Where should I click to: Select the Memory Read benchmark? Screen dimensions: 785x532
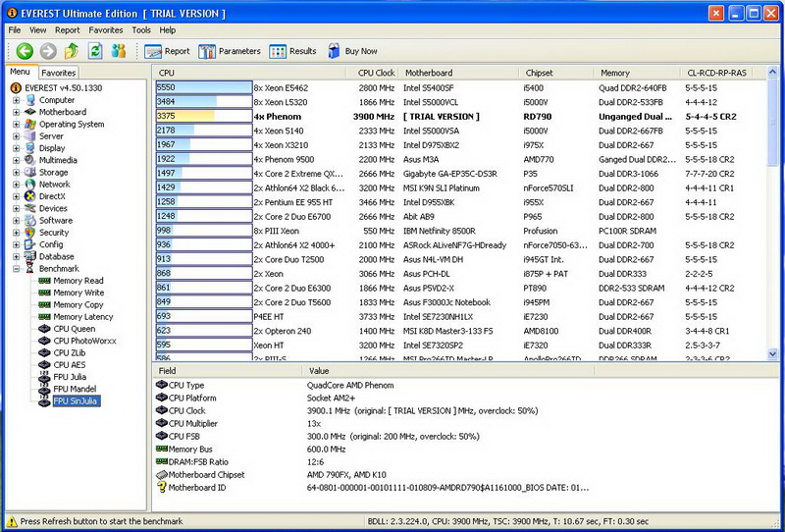[x=78, y=281]
